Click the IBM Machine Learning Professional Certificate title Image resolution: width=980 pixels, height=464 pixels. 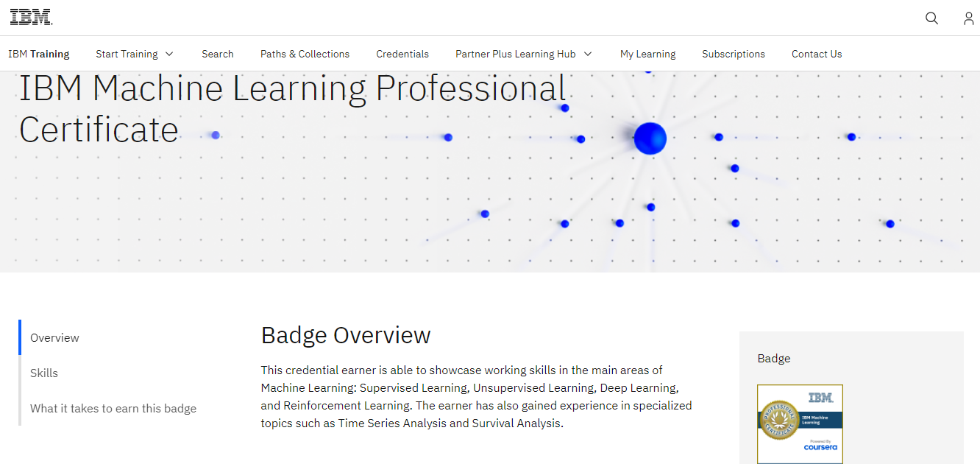tap(292, 109)
